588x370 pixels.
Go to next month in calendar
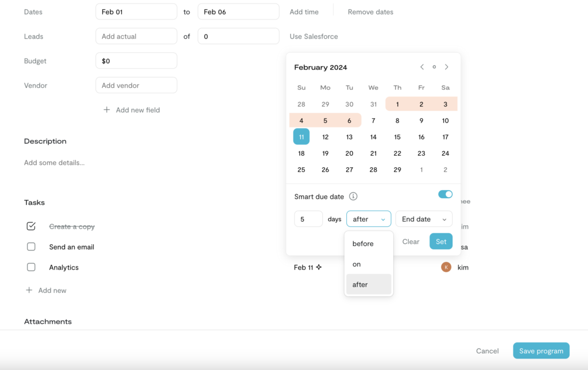pos(447,67)
